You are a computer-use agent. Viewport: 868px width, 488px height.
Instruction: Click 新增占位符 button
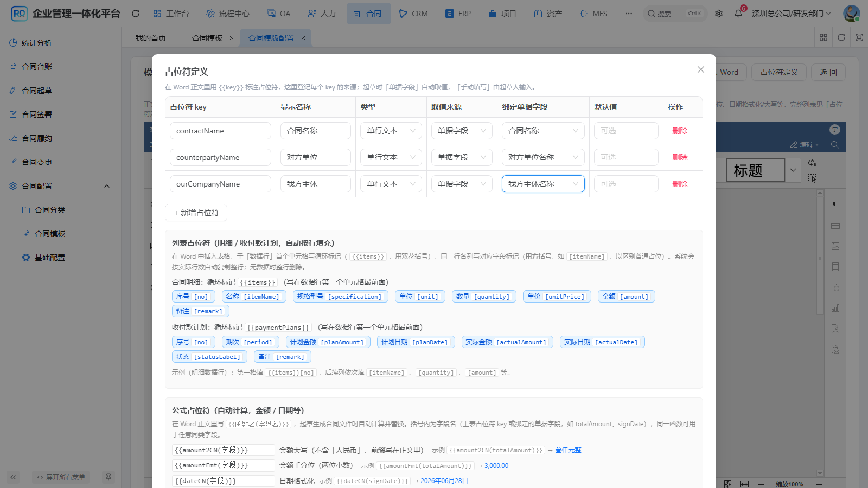[x=196, y=213]
